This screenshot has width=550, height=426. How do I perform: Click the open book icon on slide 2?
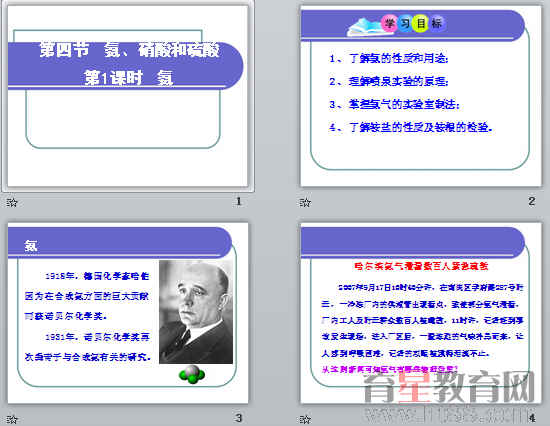(x=365, y=27)
